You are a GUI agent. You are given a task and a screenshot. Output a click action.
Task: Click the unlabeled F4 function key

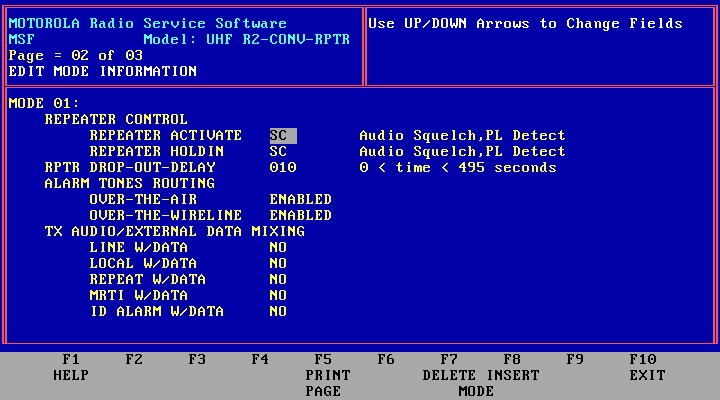click(x=260, y=359)
